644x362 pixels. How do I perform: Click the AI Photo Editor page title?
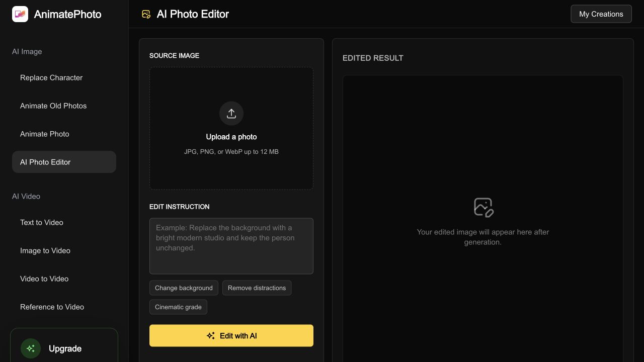[x=193, y=14]
